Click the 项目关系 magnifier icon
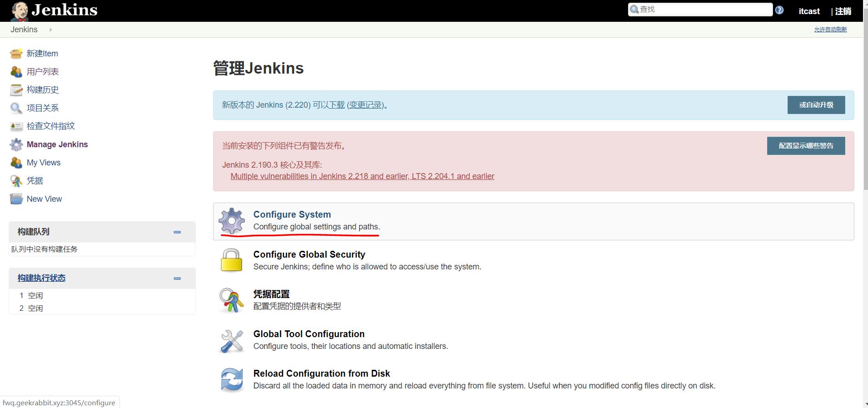868x408 pixels. click(x=16, y=108)
